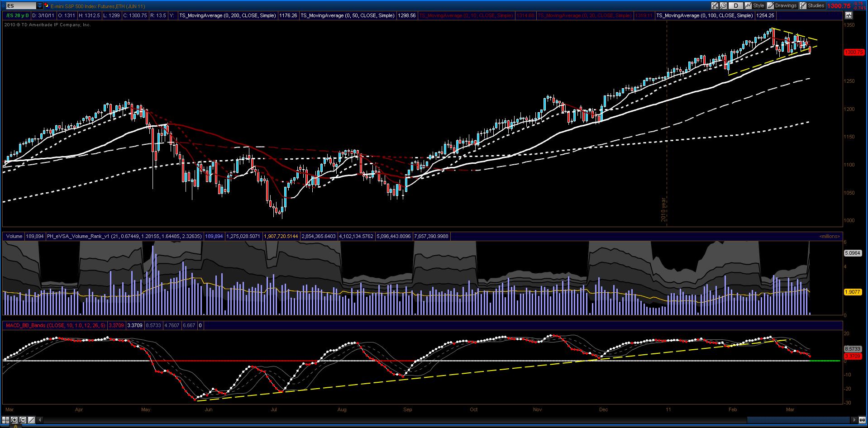Click the Jul label on time axis
The width and height of the screenshot is (868, 428).
point(273,409)
